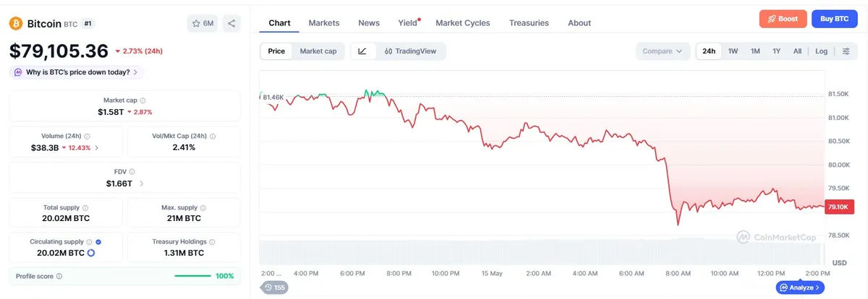Switch to the Market Cycles tab
The height and width of the screenshot is (299, 868).
pos(463,22)
